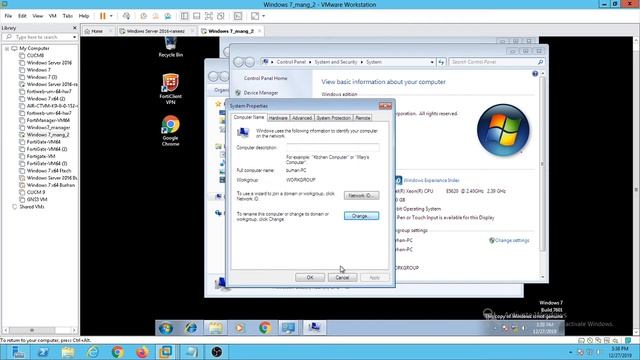Select Windows7_manager in the library tree
This screenshot has height=360, width=640.
[x=48, y=127]
